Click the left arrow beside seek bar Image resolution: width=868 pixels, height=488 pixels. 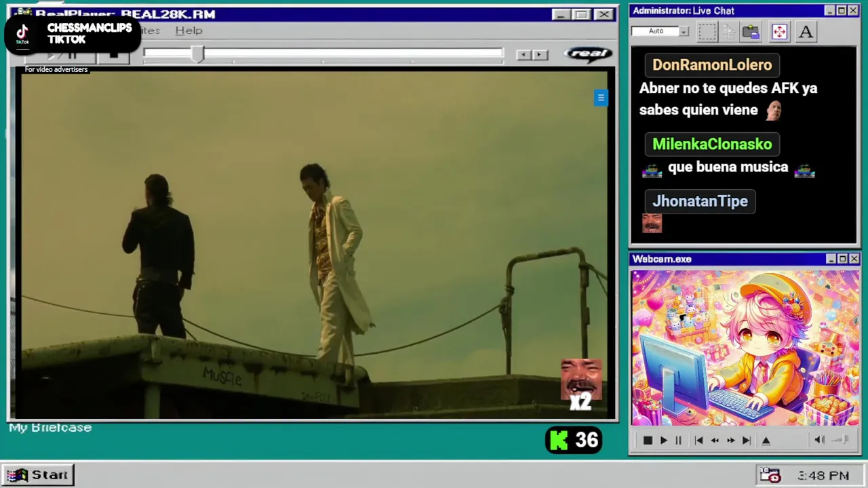click(523, 55)
